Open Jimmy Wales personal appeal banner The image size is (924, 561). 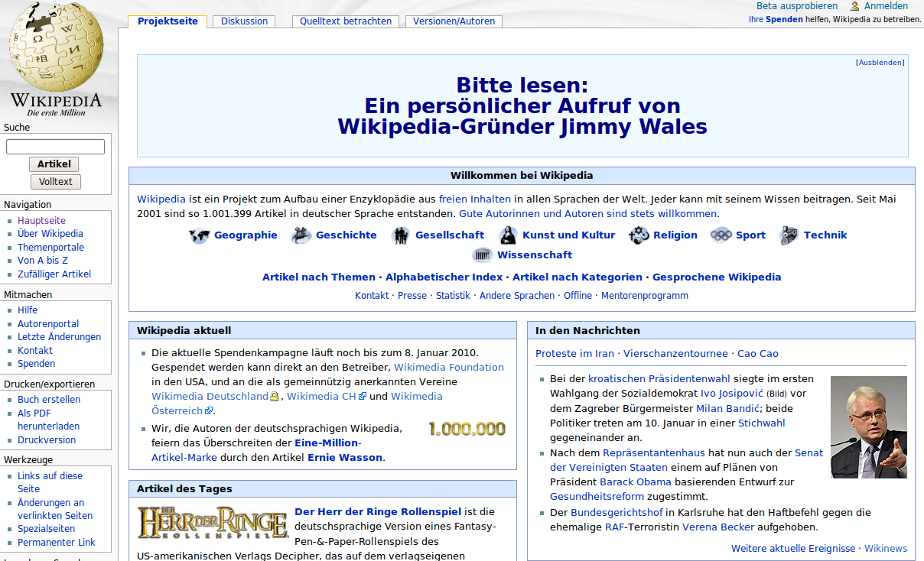[522, 105]
